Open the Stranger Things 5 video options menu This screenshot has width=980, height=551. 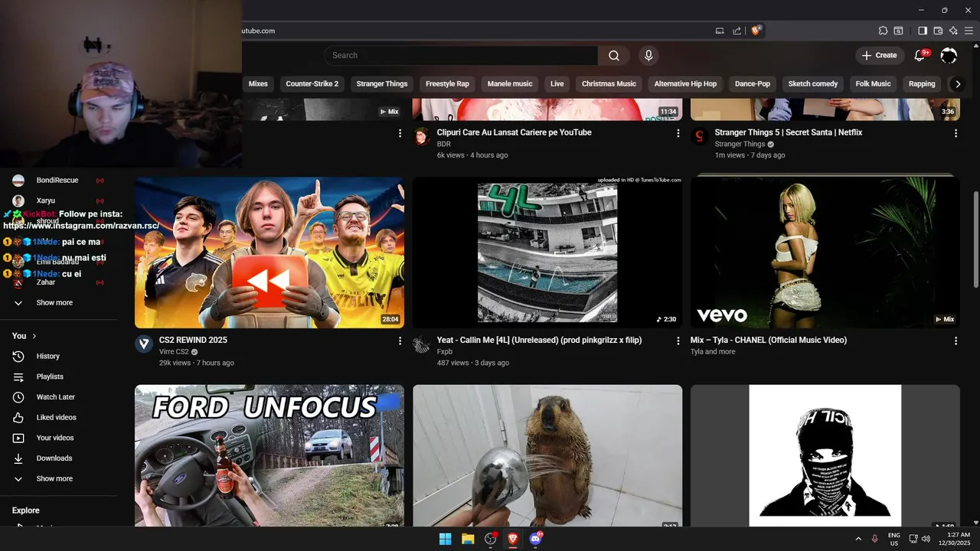pyautogui.click(x=955, y=133)
